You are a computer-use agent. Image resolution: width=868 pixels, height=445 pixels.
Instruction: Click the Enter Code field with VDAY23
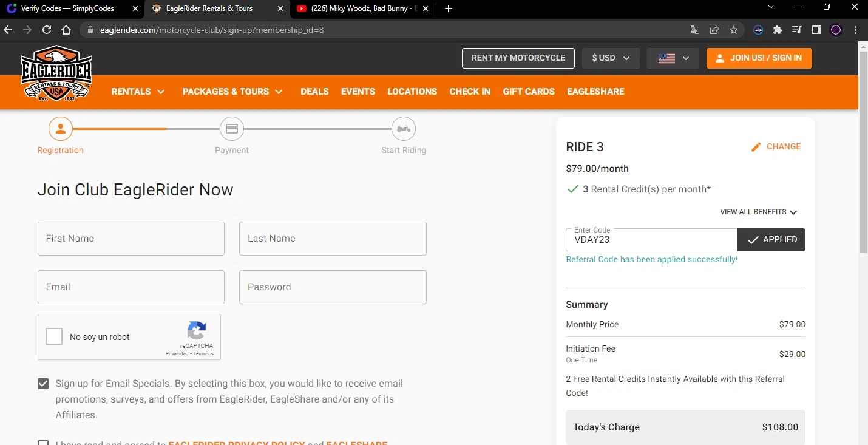(651, 240)
